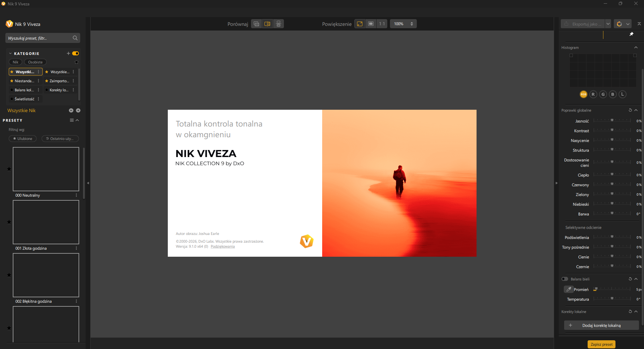Click the favorites star filter beside Osobiste

tap(77, 62)
